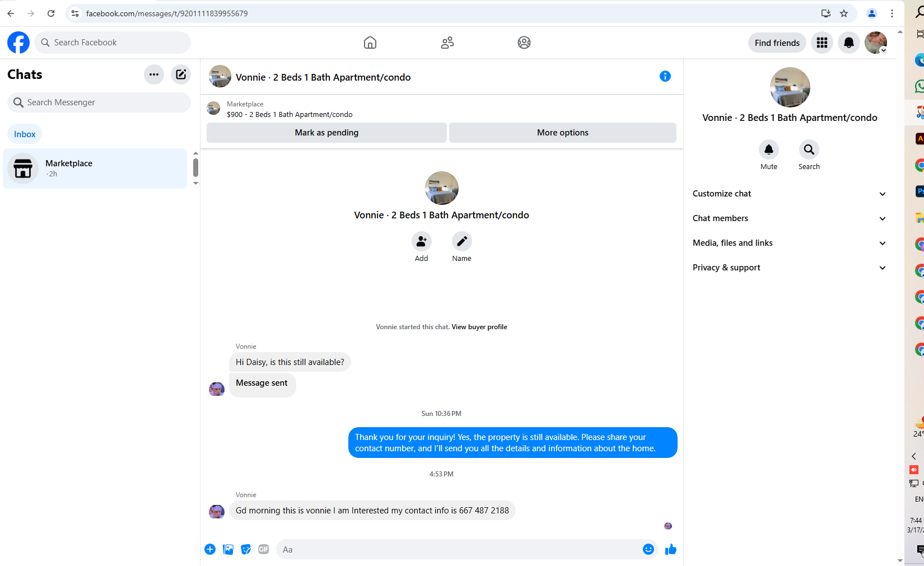Click the "Hi Daisy, is this still available?" message
Viewport: 924px width, 566px height.
[290, 362]
